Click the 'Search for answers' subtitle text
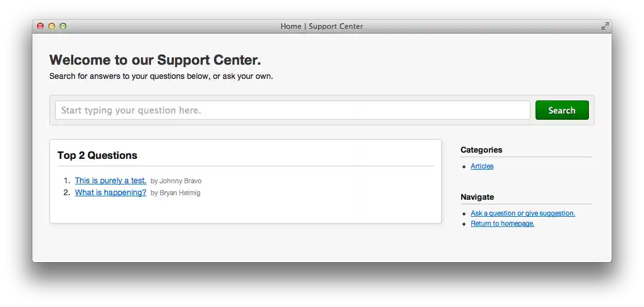Screen dimensions: 644x307 161,76
